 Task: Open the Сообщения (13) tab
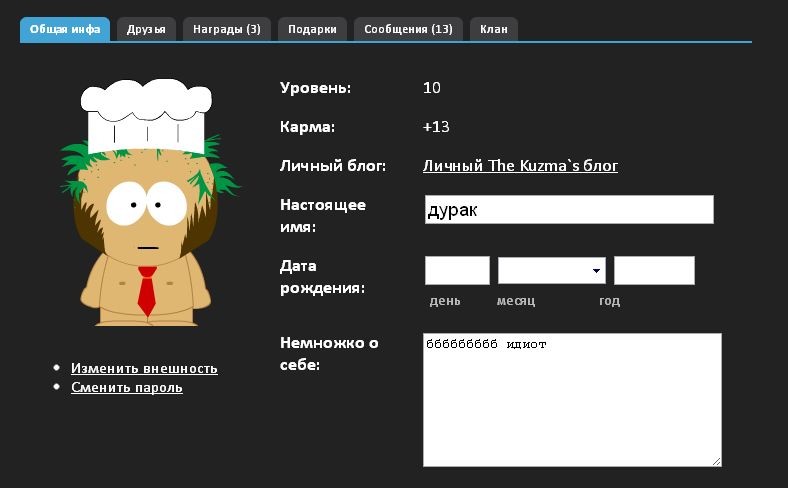[x=408, y=30]
